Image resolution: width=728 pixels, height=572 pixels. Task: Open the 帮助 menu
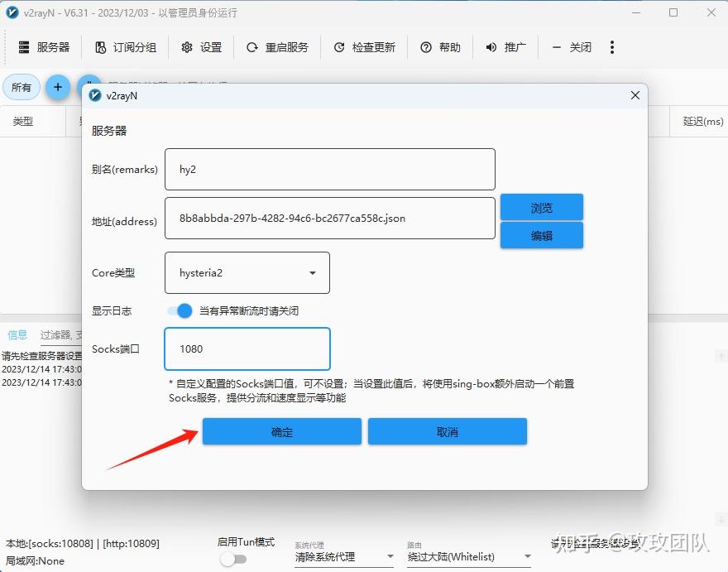coord(440,47)
